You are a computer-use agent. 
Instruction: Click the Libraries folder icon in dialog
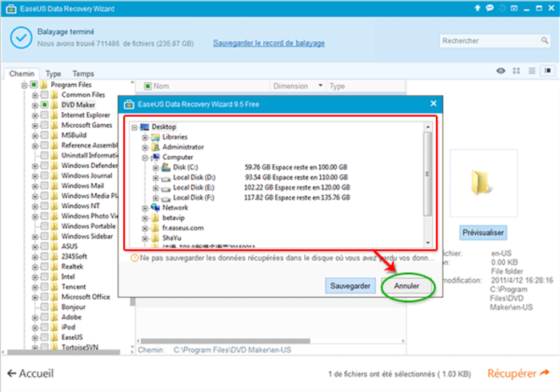coord(155,137)
